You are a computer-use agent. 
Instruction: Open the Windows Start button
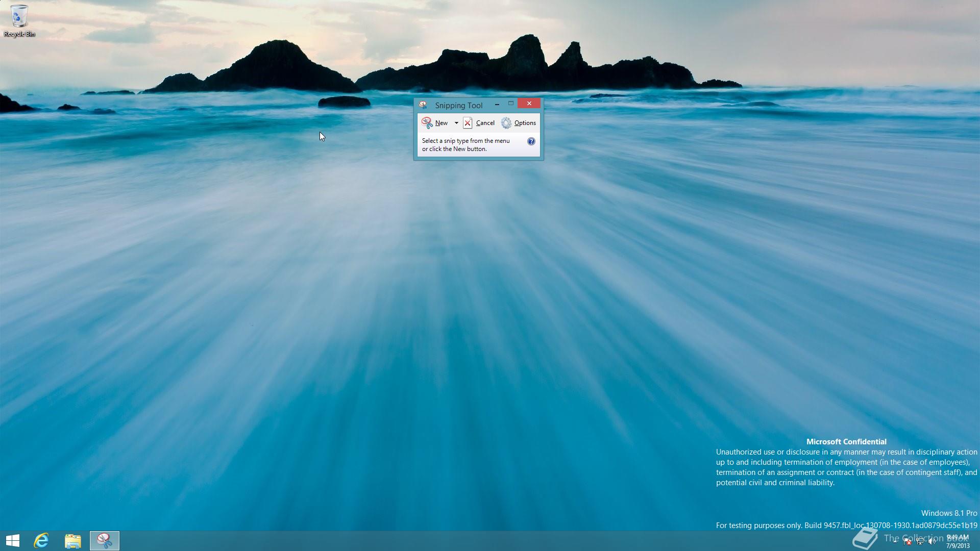click(x=13, y=541)
